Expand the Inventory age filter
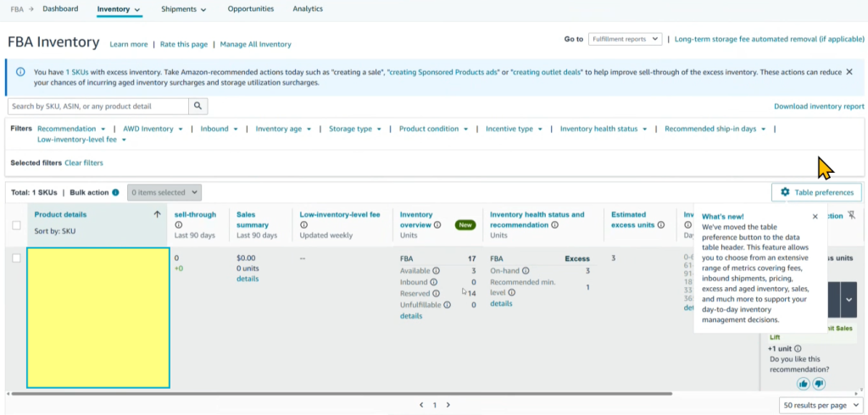 pos(283,129)
